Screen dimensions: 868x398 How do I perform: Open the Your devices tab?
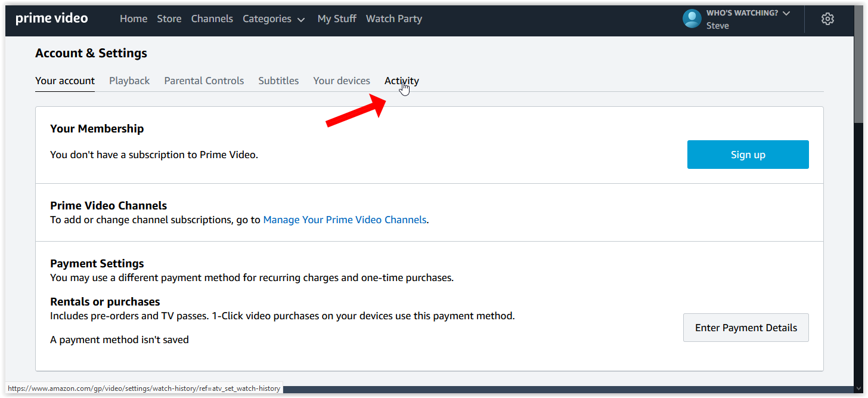(342, 81)
